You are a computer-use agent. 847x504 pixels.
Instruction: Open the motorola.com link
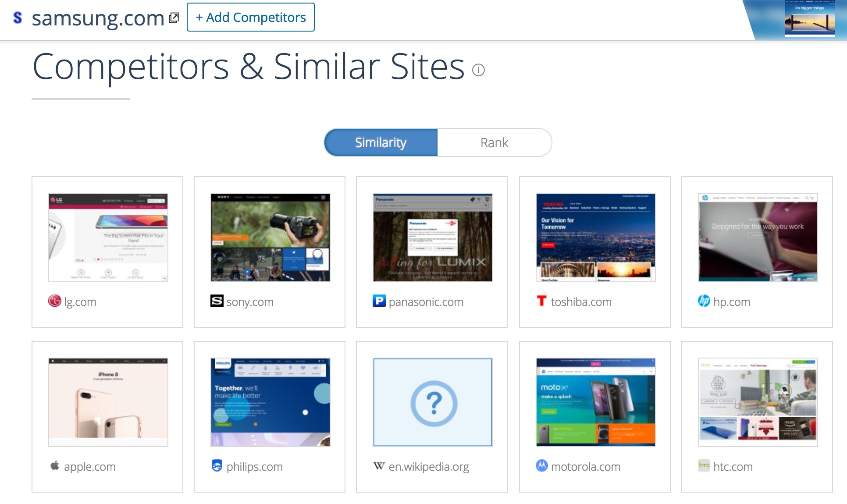click(x=586, y=466)
